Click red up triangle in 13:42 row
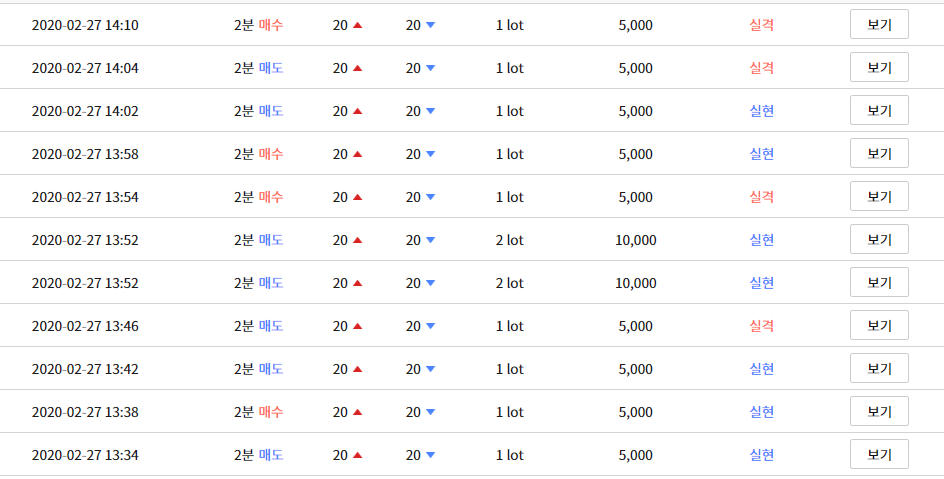The image size is (944, 479). click(x=358, y=369)
